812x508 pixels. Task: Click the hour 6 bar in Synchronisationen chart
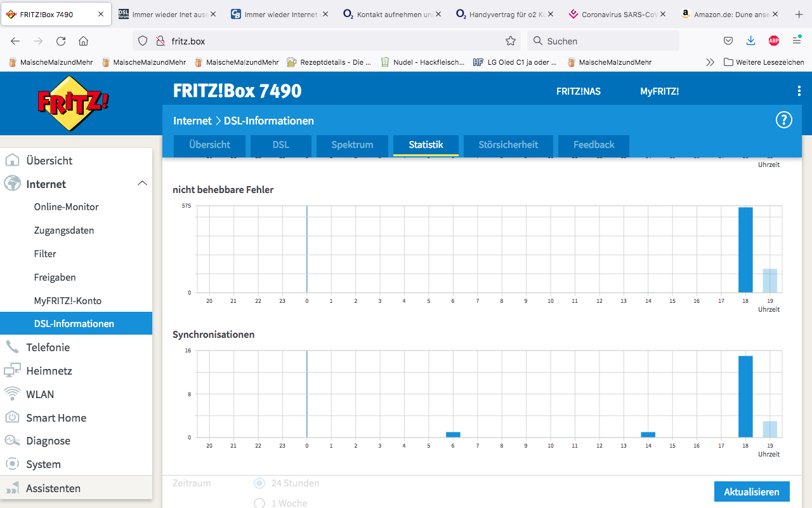click(453, 434)
